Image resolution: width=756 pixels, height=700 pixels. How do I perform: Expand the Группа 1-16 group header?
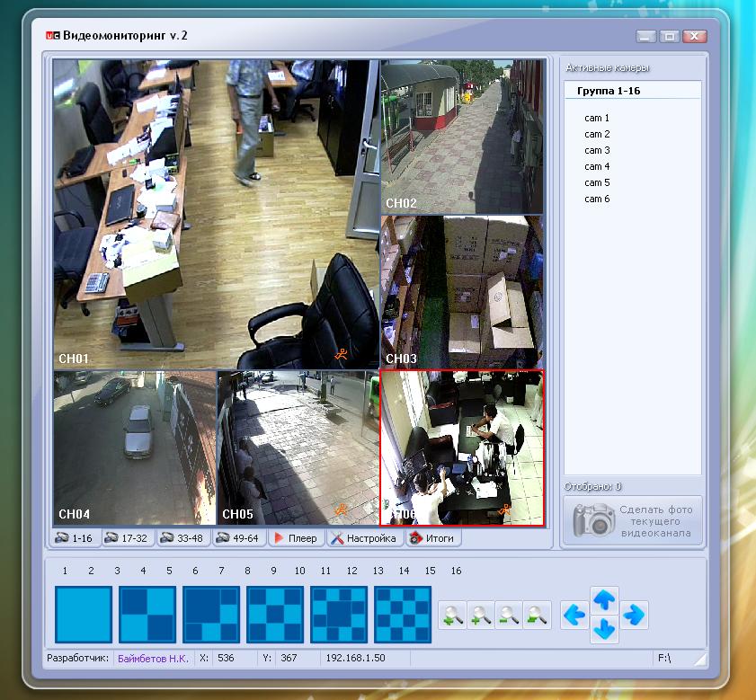click(608, 91)
